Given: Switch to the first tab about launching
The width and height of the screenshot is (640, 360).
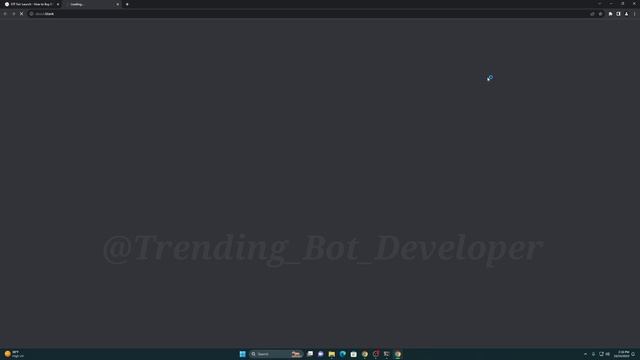Looking at the screenshot, I should [x=31, y=4].
